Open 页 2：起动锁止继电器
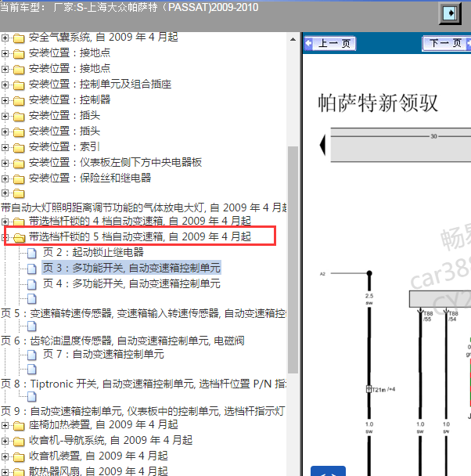The height and width of the screenshot is (476, 471). click(93, 252)
